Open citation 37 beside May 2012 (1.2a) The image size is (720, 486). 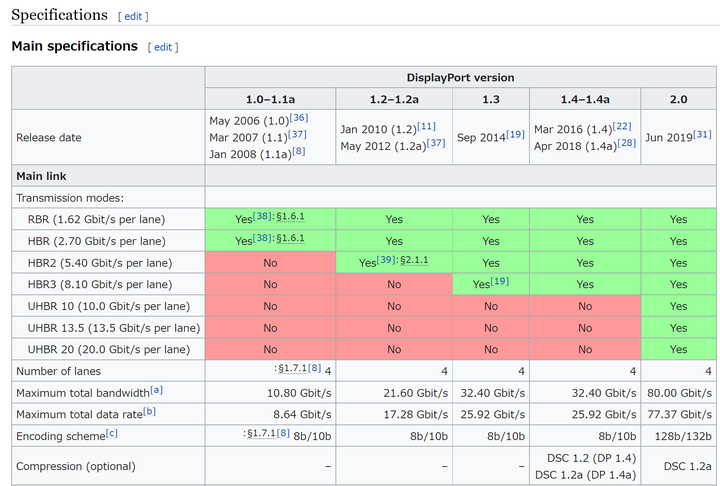pos(436,142)
